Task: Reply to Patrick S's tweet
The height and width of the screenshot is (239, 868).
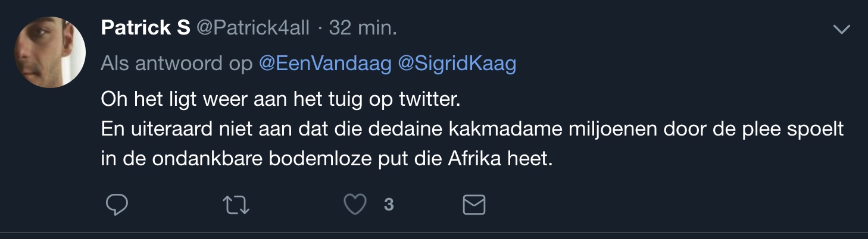Action: tap(117, 205)
